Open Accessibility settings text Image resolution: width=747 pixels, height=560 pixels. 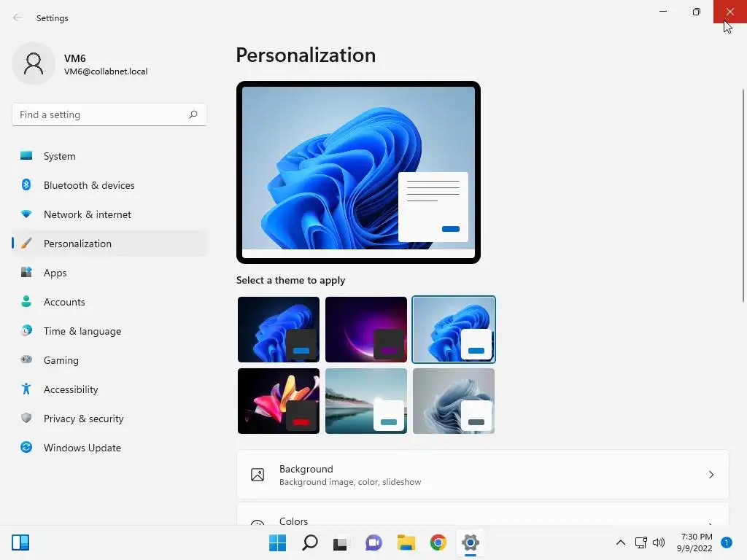tap(71, 389)
